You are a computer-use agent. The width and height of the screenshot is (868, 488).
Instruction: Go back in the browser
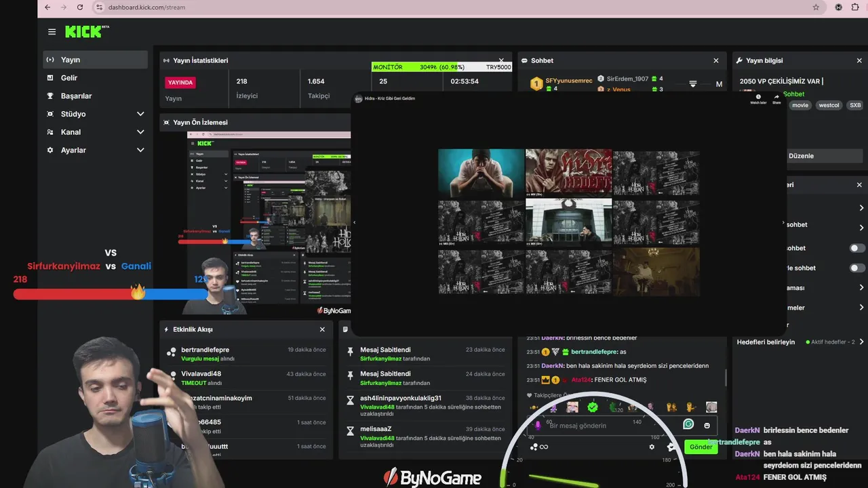tap(47, 7)
